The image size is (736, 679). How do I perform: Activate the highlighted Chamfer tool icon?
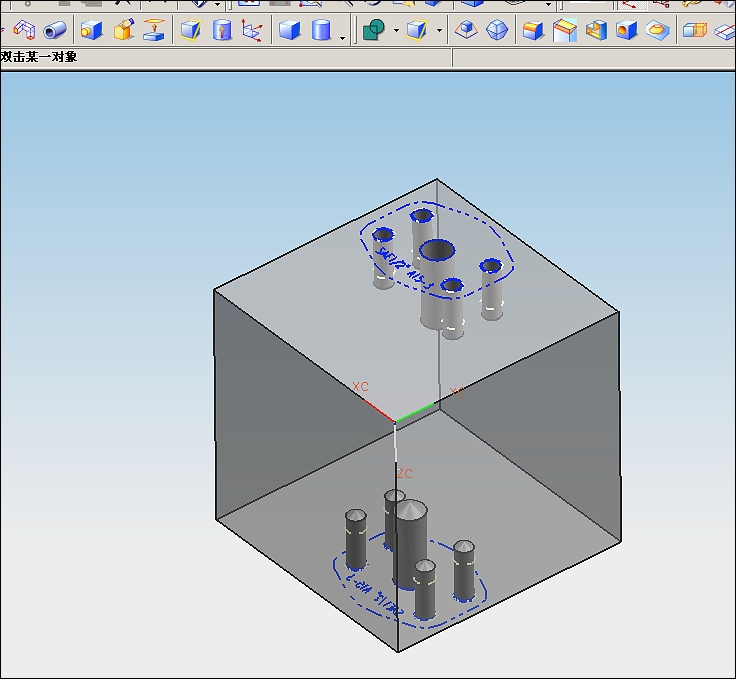tap(565, 31)
